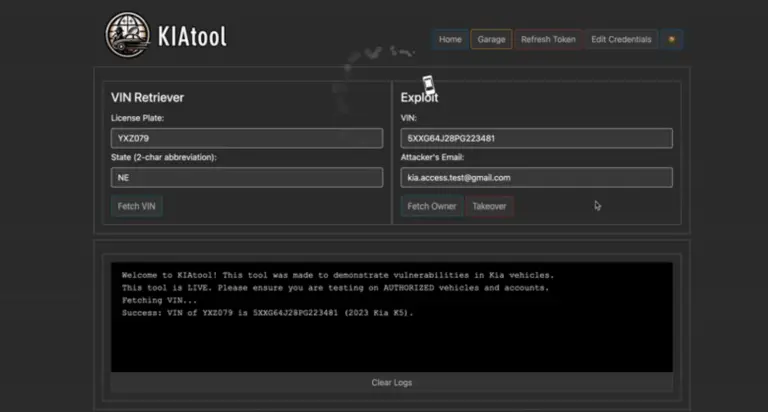Click the 'Fetching VIN...' log line
The width and height of the screenshot is (768, 412).
(160, 300)
